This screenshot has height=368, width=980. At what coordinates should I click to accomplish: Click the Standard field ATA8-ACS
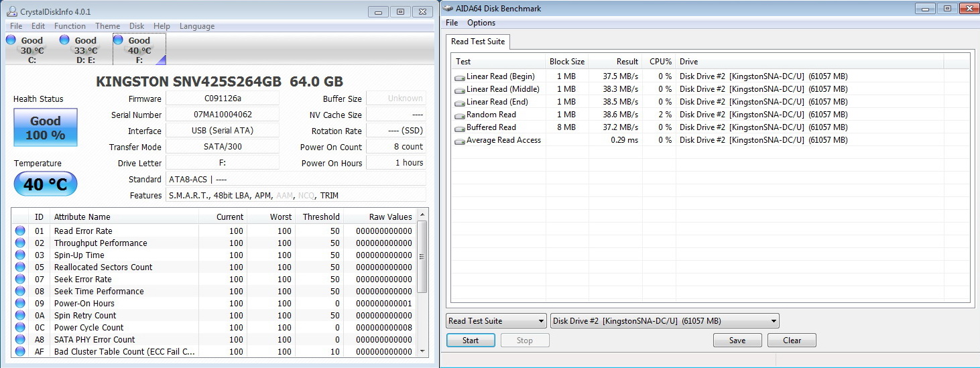click(296, 179)
